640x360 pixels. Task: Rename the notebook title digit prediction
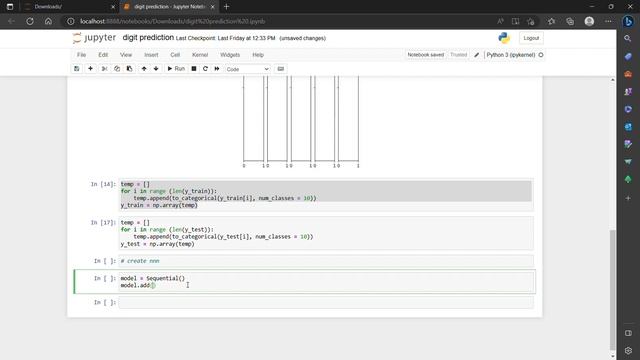[x=148, y=38]
